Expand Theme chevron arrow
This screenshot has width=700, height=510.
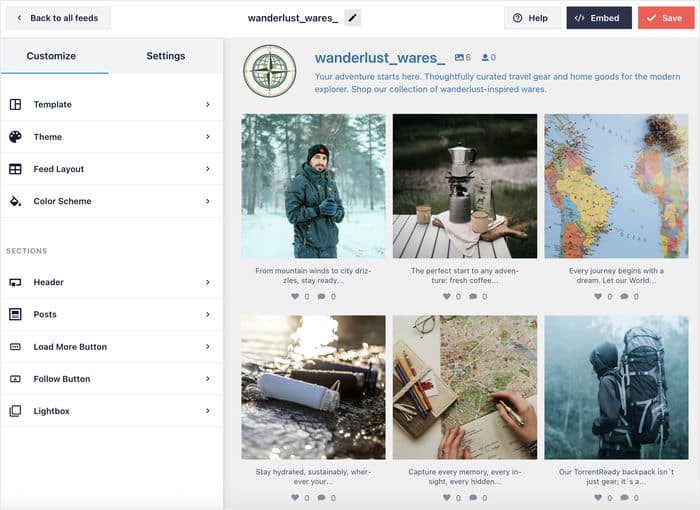click(208, 137)
